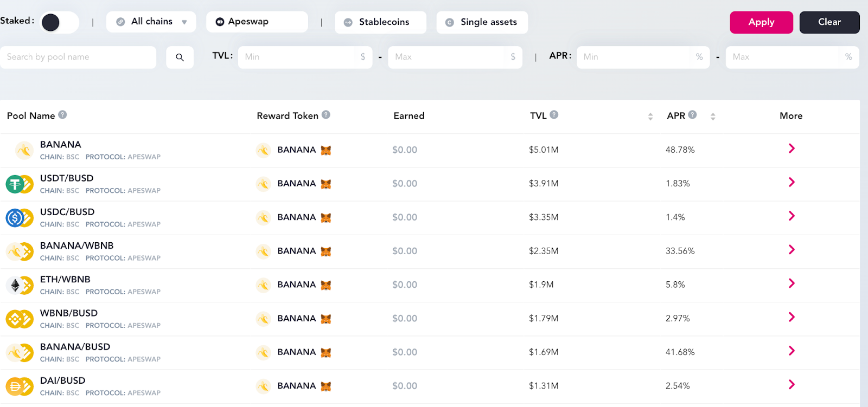
Task: Click the Clear button
Action: point(829,22)
